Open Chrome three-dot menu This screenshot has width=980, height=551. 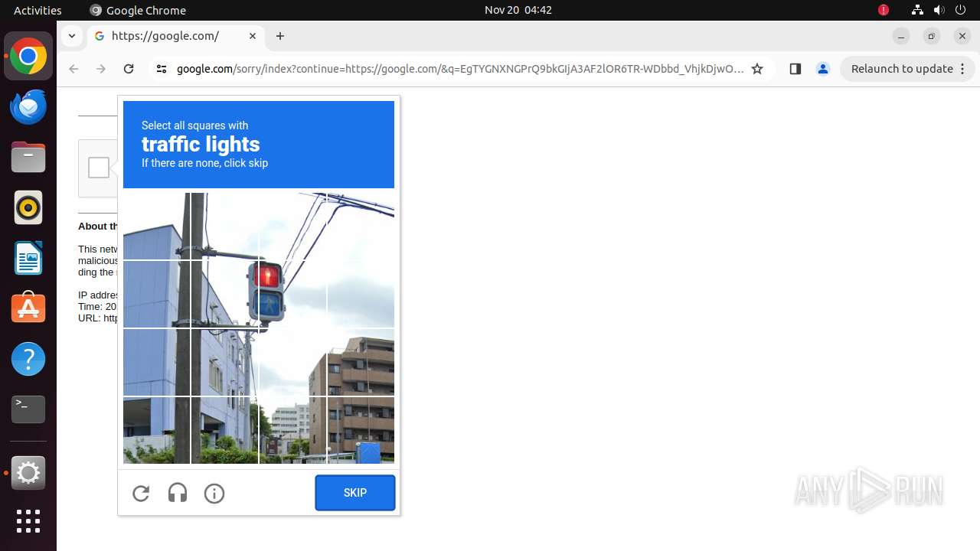(963, 69)
